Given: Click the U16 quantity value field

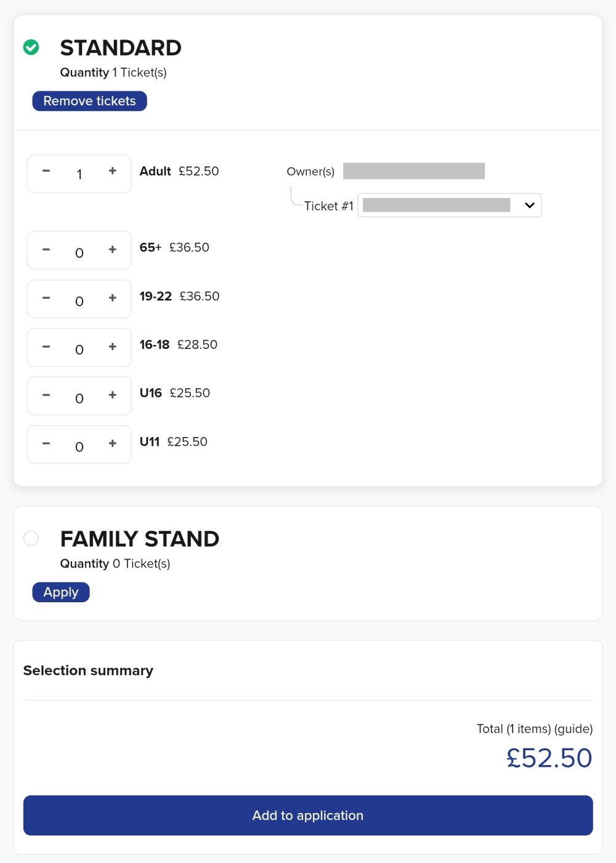Looking at the screenshot, I should point(79,399).
